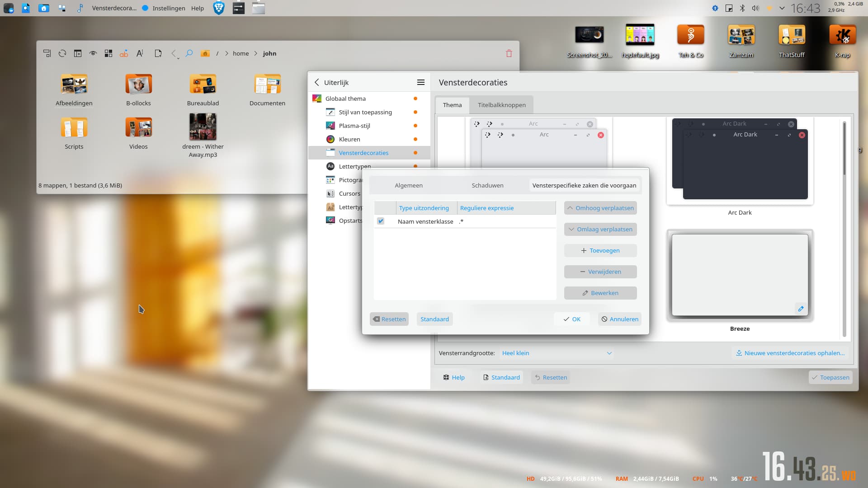Open the Algemeen tab in the dialog
Image resolution: width=868 pixels, height=488 pixels.
(x=409, y=185)
